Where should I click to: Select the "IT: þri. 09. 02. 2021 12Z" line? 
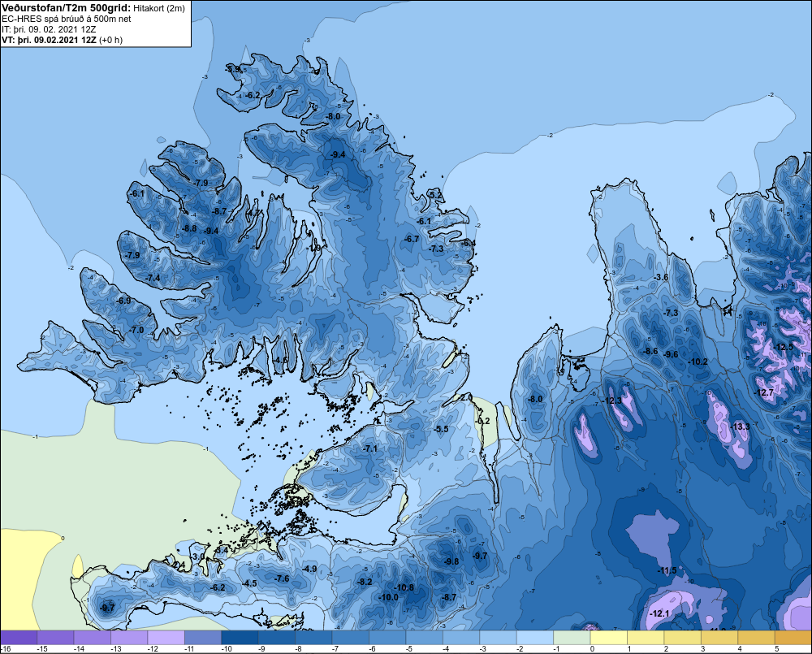pos(49,29)
